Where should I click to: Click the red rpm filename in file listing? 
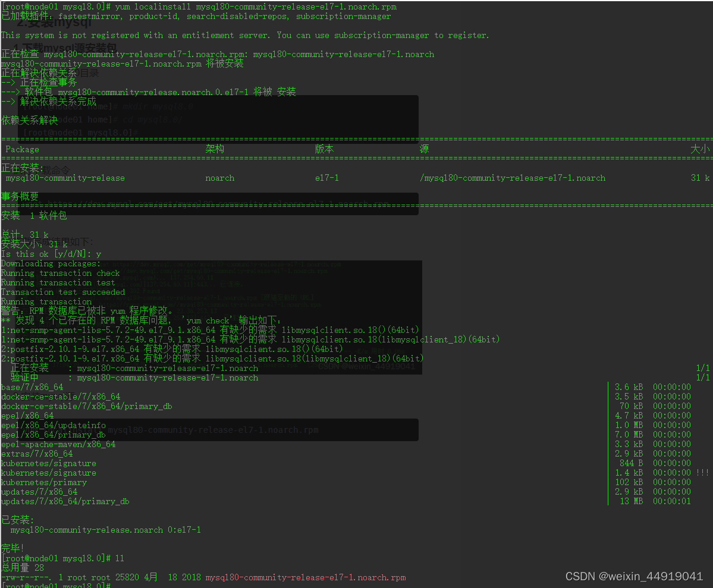pos(305,577)
